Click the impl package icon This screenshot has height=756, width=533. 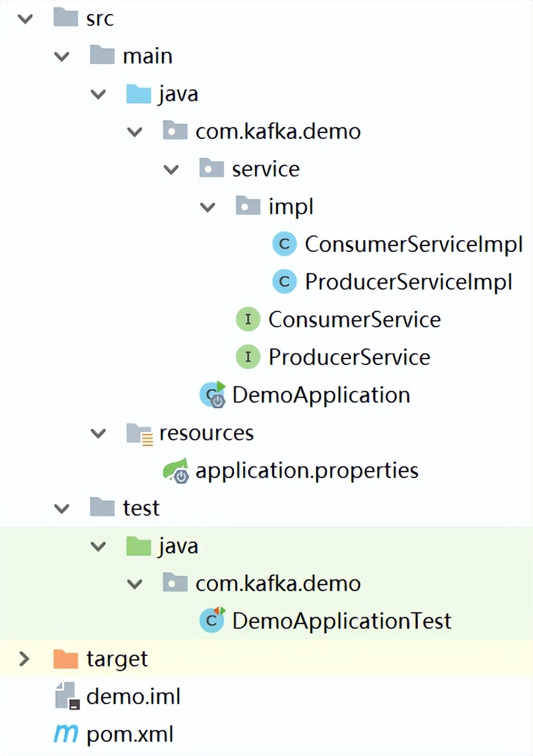coord(248,206)
